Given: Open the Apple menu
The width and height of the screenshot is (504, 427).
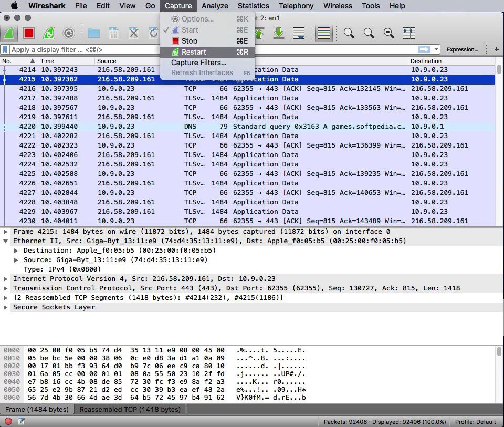Looking at the screenshot, I should (15, 6).
